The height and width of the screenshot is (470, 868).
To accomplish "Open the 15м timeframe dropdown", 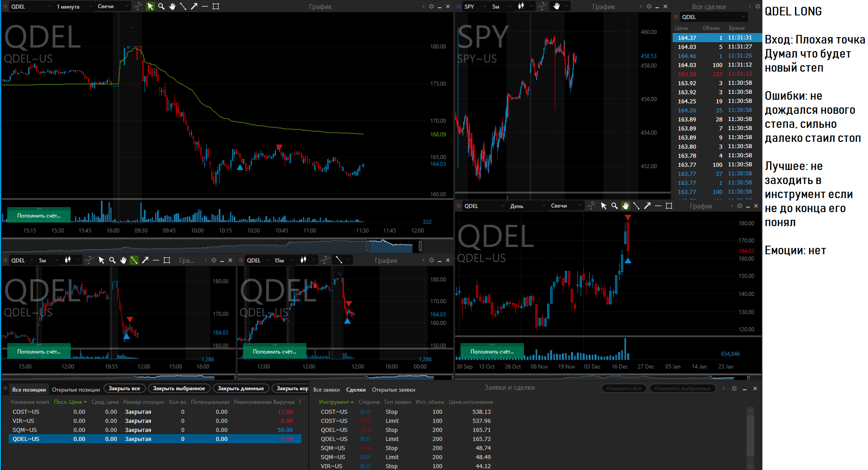I will coord(285,260).
